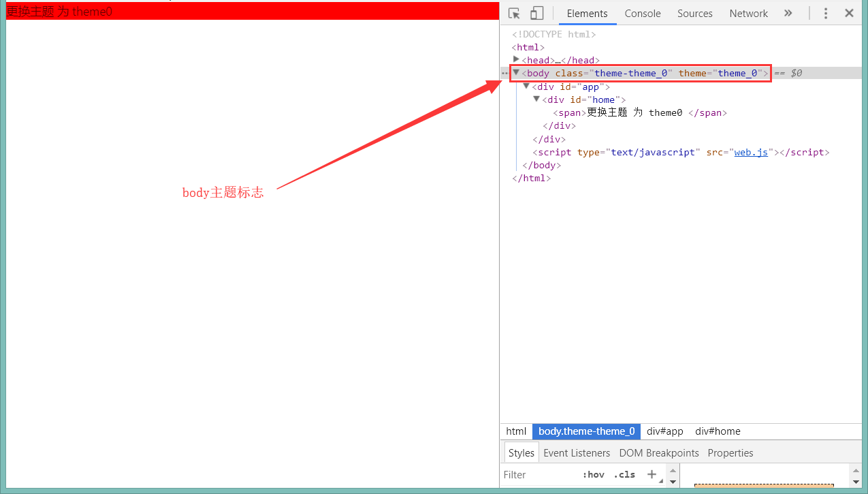Click the red 更换主题 为 theme0 banner
868x494 pixels.
(253, 11)
